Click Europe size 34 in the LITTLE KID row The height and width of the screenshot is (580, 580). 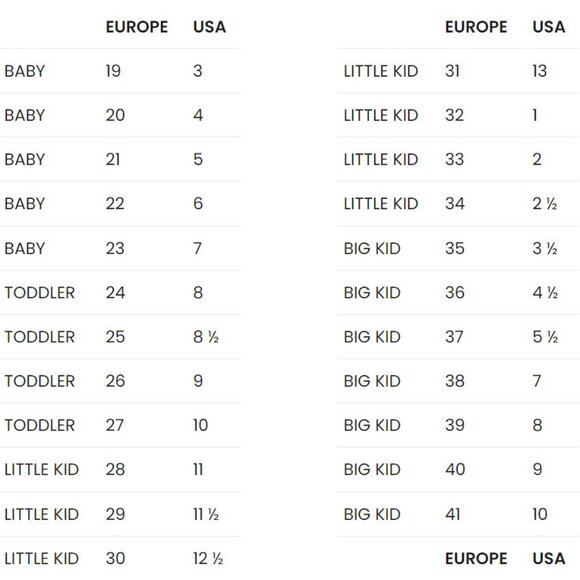[x=455, y=204]
